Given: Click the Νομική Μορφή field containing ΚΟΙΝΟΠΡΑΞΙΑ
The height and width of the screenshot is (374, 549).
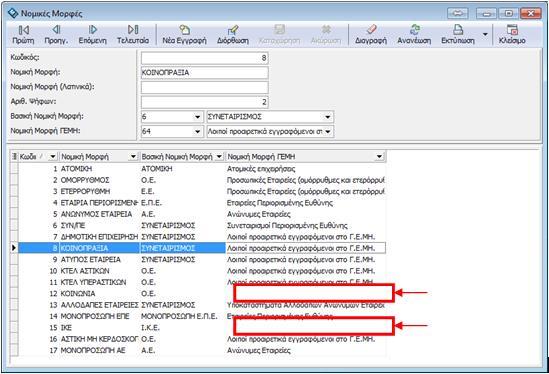Looking at the screenshot, I should tap(204, 72).
